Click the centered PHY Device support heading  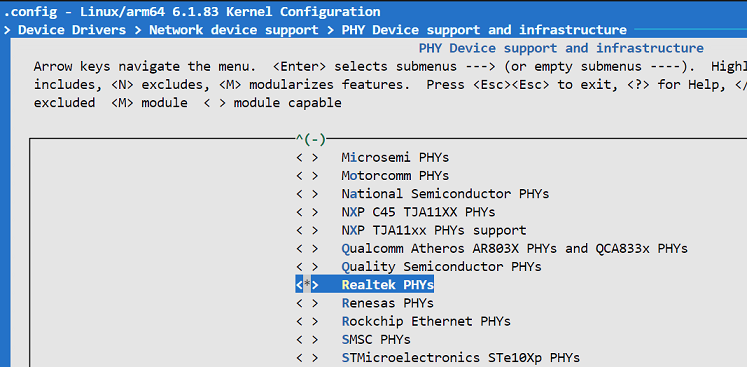click(x=561, y=48)
